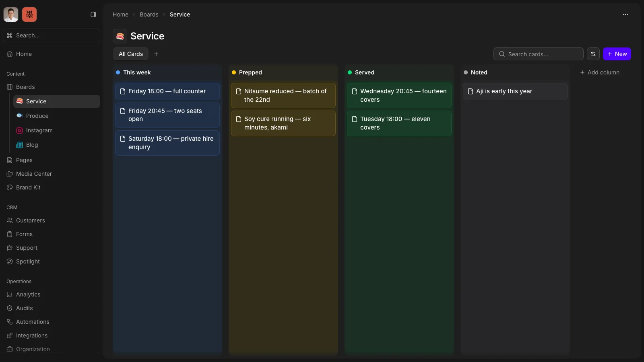Open the three-dot more options menu
The height and width of the screenshot is (362, 644).
tap(625, 14)
